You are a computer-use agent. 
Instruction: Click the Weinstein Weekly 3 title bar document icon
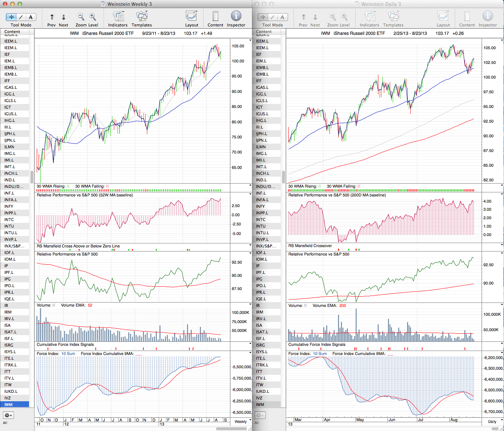tap(104, 4)
